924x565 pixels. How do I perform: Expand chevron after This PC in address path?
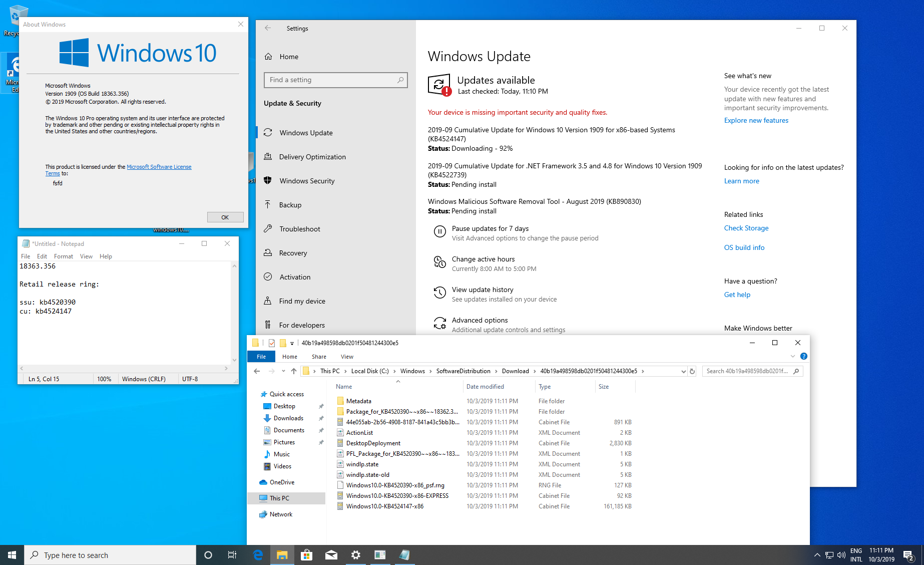pyautogui.click(x=345, y=371)
